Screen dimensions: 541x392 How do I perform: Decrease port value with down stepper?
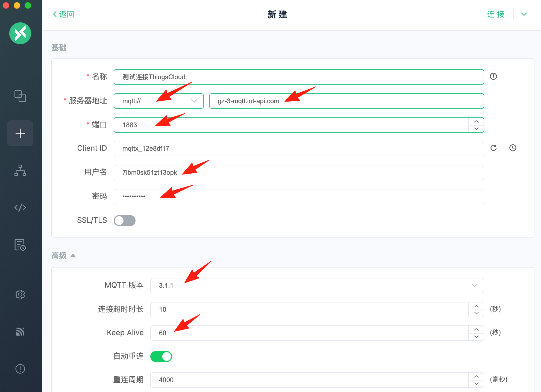[477, 129]
